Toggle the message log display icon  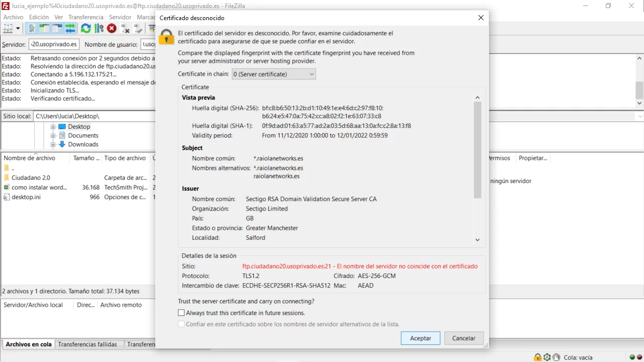(x=31, y=28)
